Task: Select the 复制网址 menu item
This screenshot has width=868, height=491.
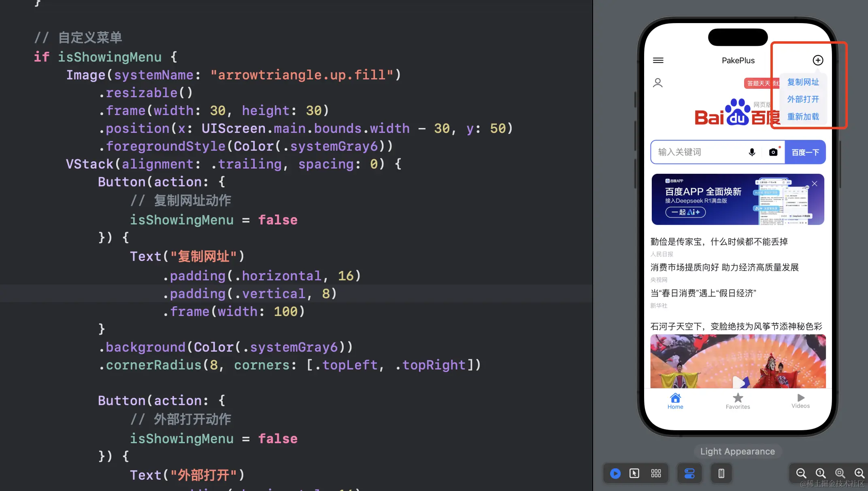Action: pyautogui.click(x=803, y=82)
